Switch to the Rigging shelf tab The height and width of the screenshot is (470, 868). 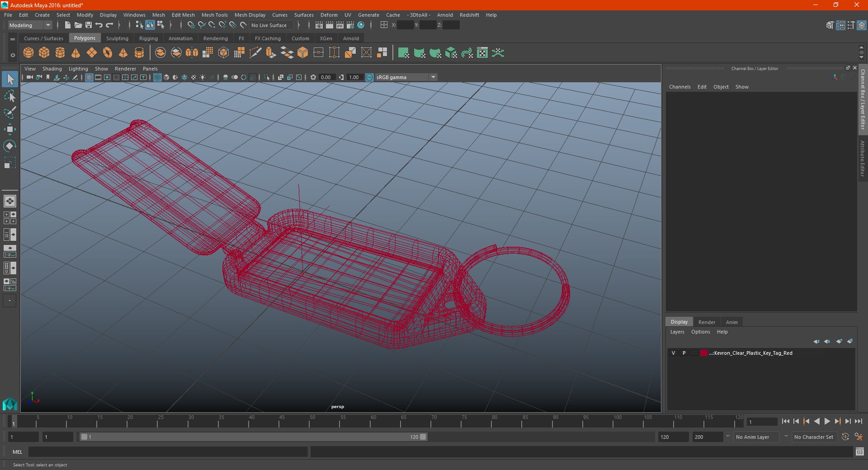(x=148, y=38)
